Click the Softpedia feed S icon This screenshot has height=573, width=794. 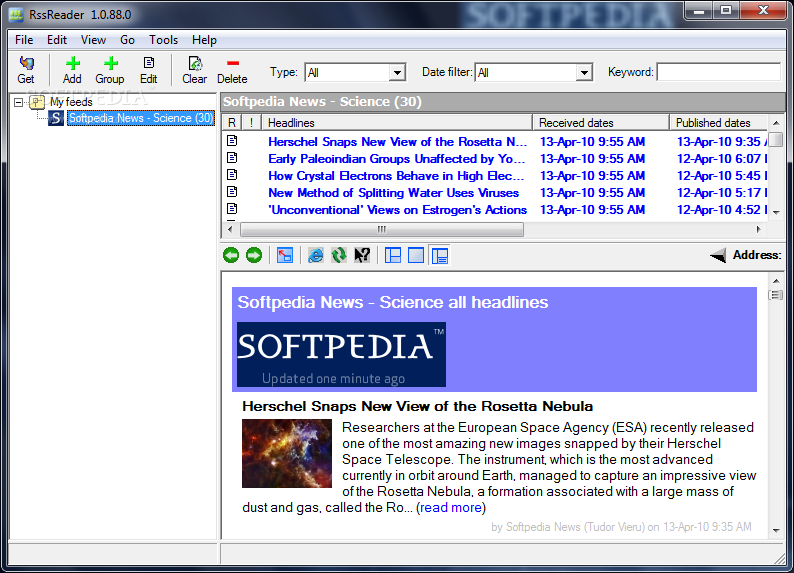click(x=56, y=118)
